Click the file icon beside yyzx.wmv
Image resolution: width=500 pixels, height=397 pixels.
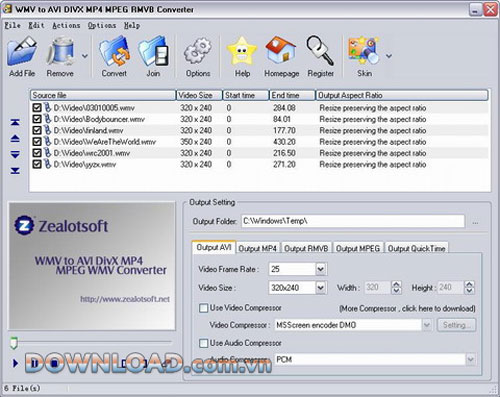coord(47,164)
